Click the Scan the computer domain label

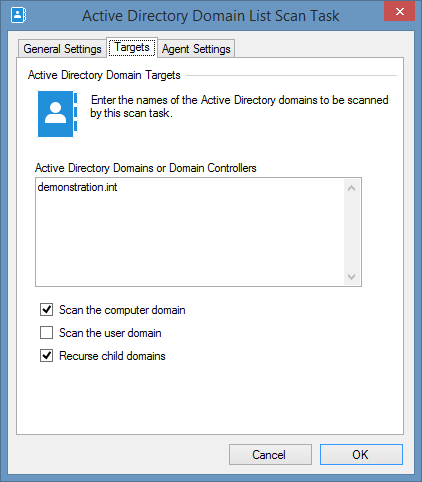tap(122, 310)
